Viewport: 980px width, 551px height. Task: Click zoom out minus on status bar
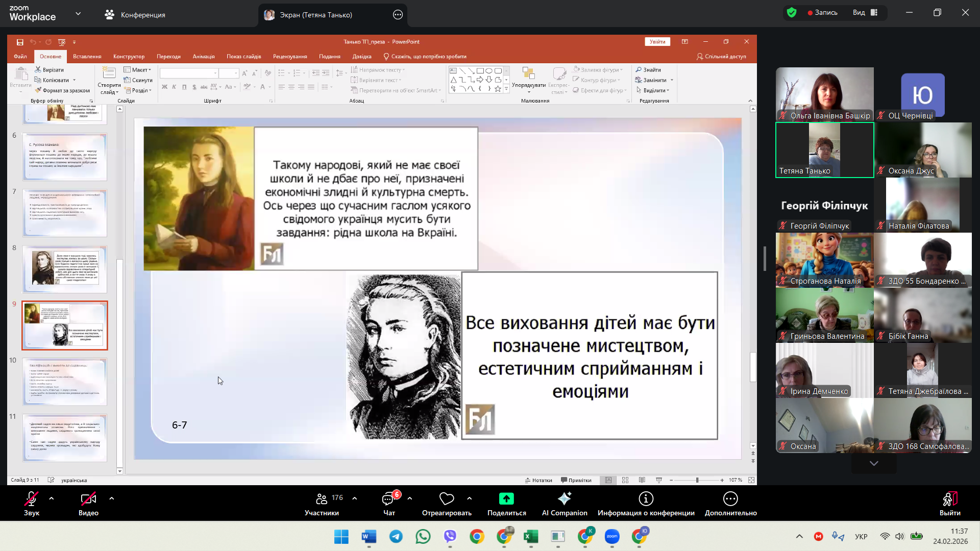[x=671, y=480]
